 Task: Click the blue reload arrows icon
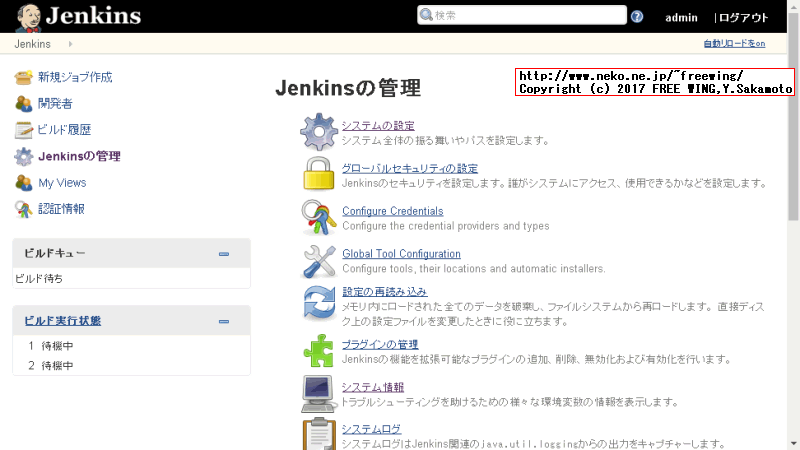point(319,303)
